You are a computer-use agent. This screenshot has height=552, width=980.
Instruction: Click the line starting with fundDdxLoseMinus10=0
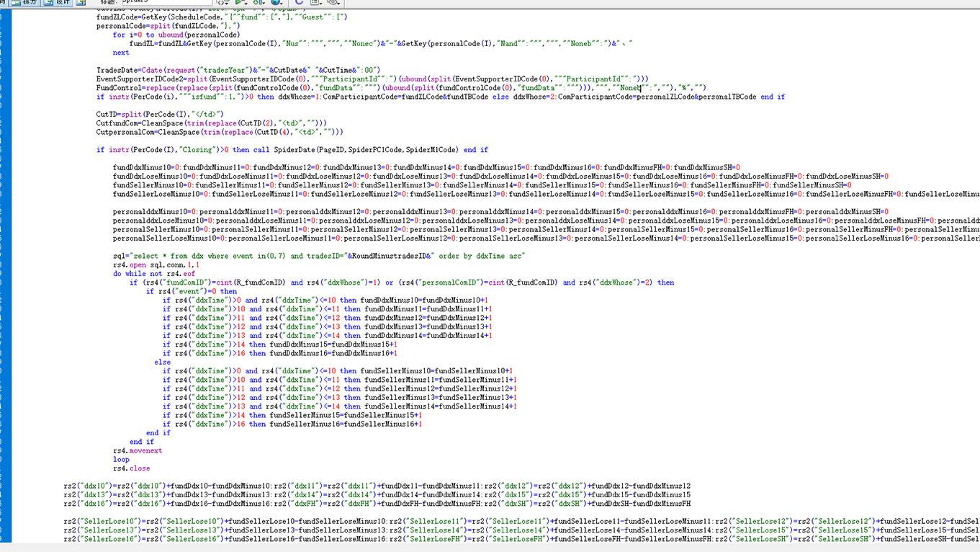coord(501,177)
